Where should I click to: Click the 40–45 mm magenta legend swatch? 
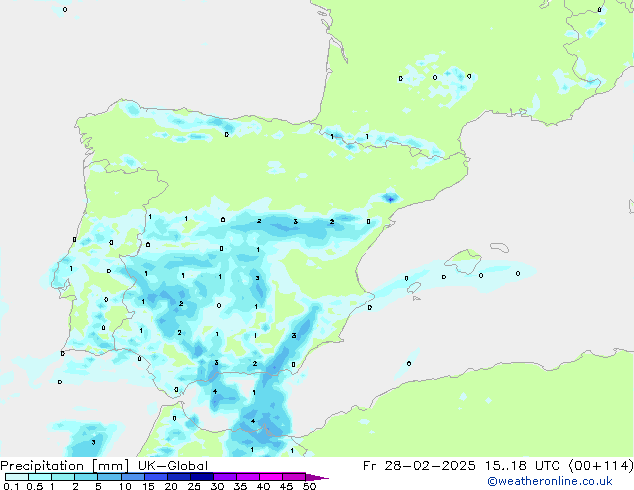[x=271, y=477]
